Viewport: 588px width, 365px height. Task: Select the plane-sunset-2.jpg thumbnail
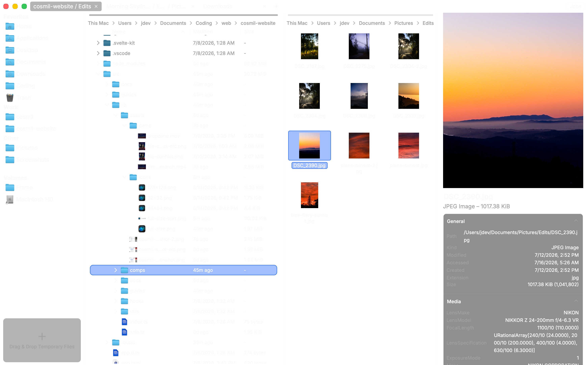[359, 145]
